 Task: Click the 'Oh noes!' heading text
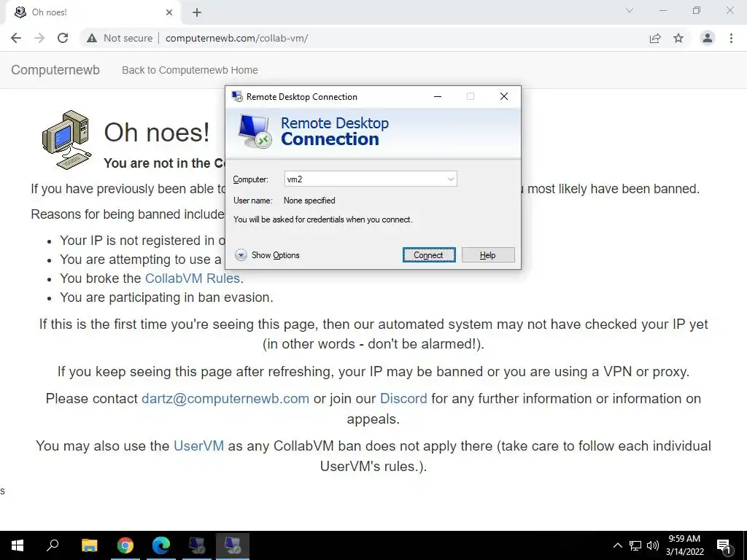pyautogui.click(x=157, y=133)
